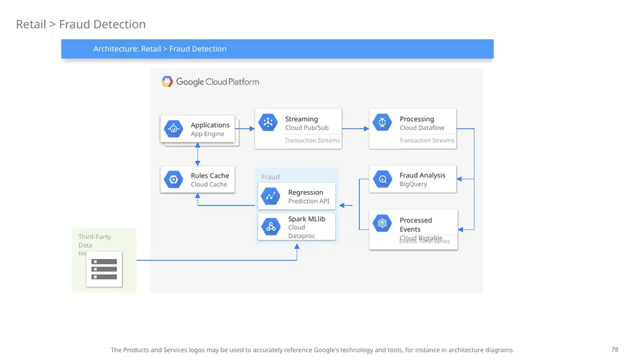
Task: Click the 'Prediction API' subtitle
Action: point(308,201)
